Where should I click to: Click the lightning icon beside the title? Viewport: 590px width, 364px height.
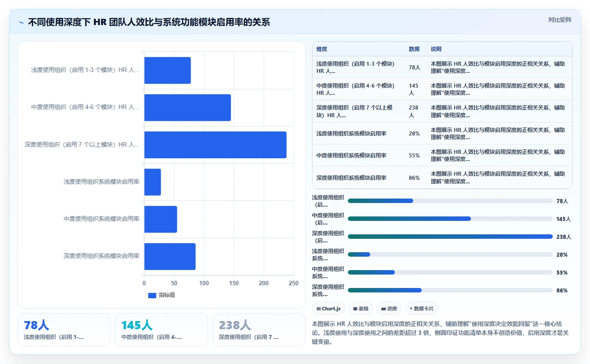pos(21,22)
